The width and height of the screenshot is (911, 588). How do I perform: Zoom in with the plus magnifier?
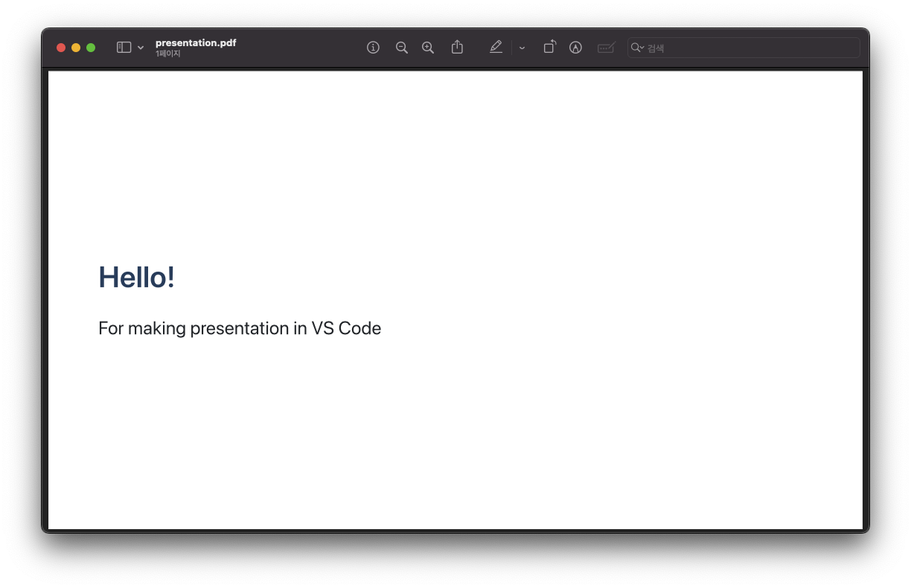(428, 48)
